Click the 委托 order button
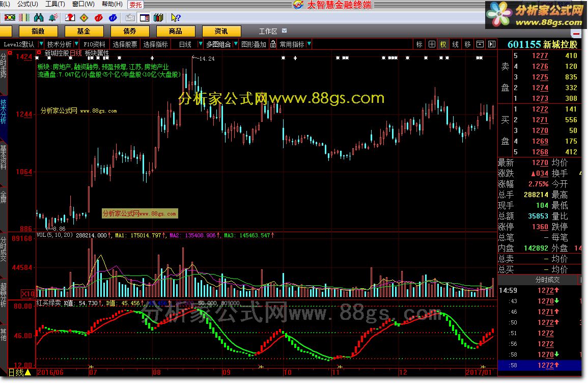 pos(136,5)
